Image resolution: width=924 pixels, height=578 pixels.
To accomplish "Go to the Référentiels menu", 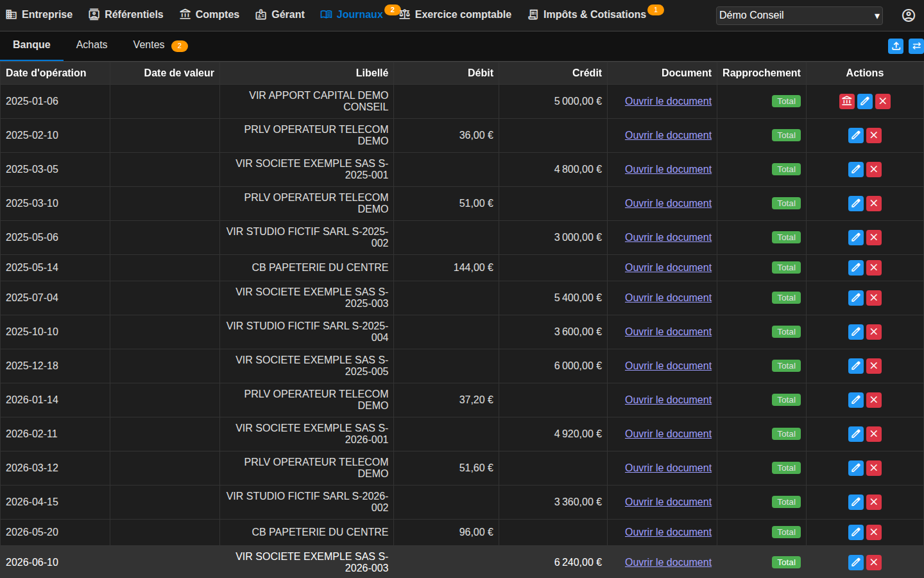I will (x=126, y=15).
